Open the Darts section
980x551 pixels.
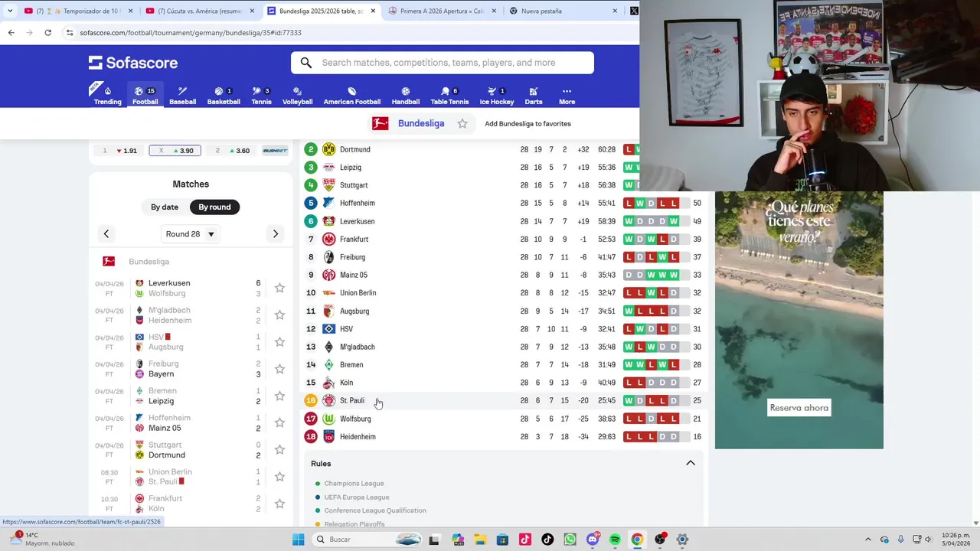pos(534,96)
